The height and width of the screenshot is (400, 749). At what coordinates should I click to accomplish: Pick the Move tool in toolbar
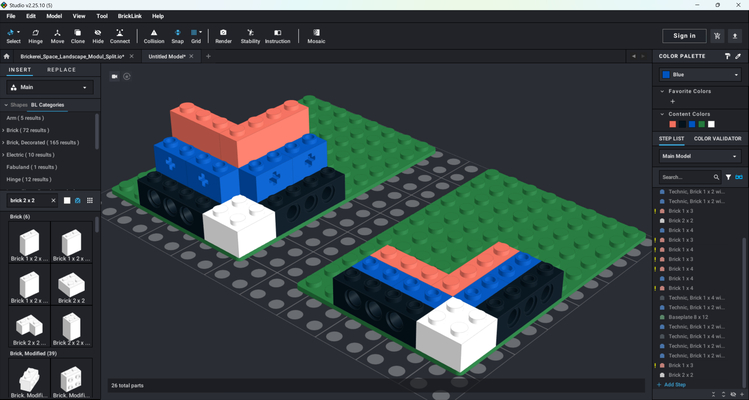click(57, 36)
